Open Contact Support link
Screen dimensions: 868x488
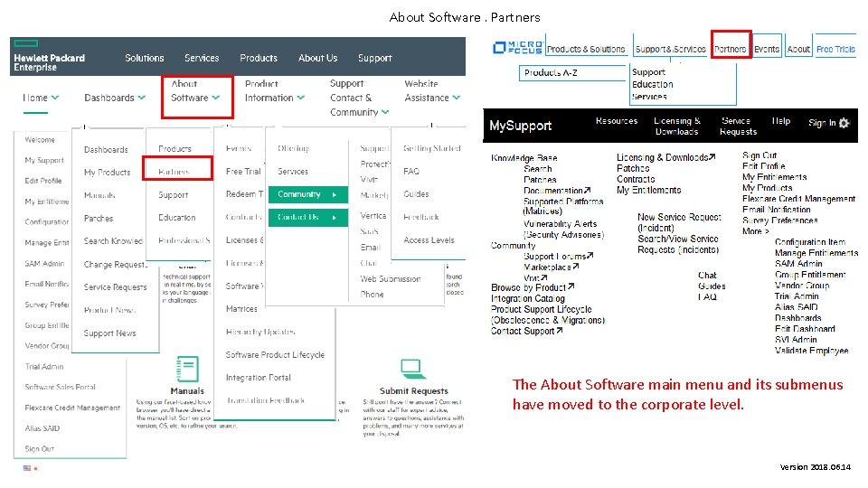(x=523, y=331)
